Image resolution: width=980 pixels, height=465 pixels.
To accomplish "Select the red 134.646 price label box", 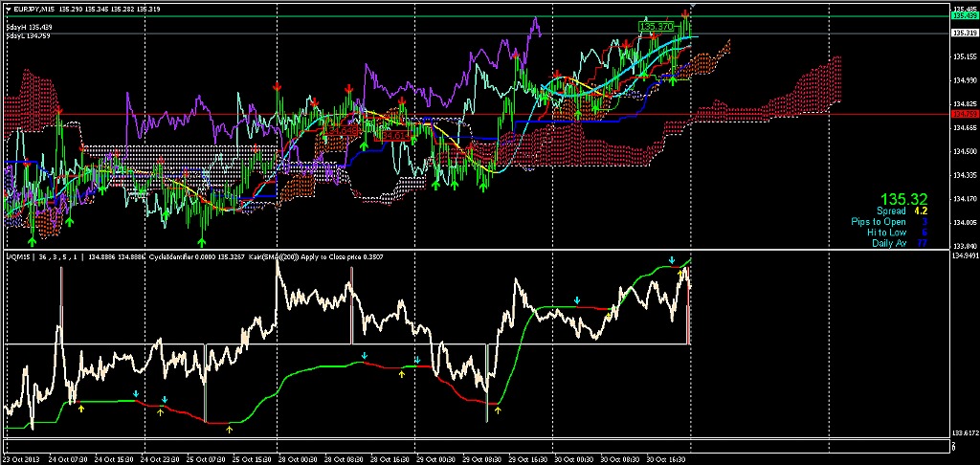I will coord(341,131).
